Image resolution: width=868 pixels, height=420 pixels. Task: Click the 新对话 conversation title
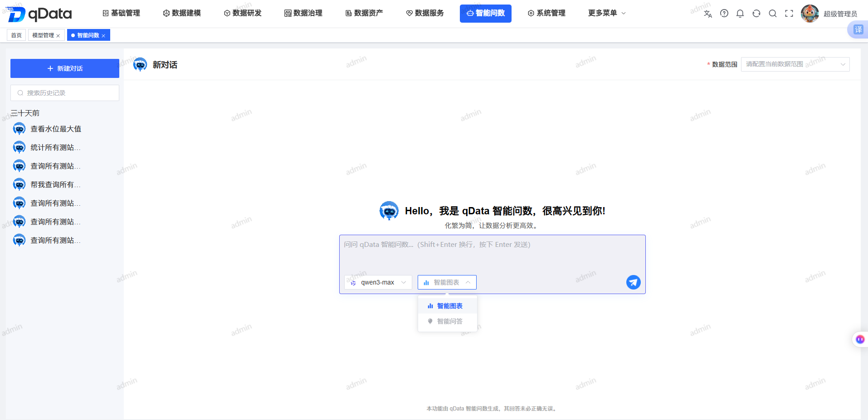coord(165,65)
